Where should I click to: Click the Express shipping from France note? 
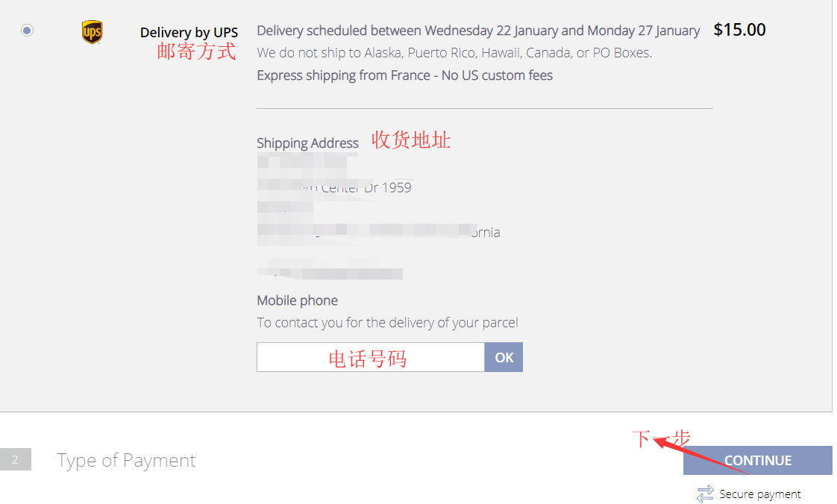[x=404, y=75]
